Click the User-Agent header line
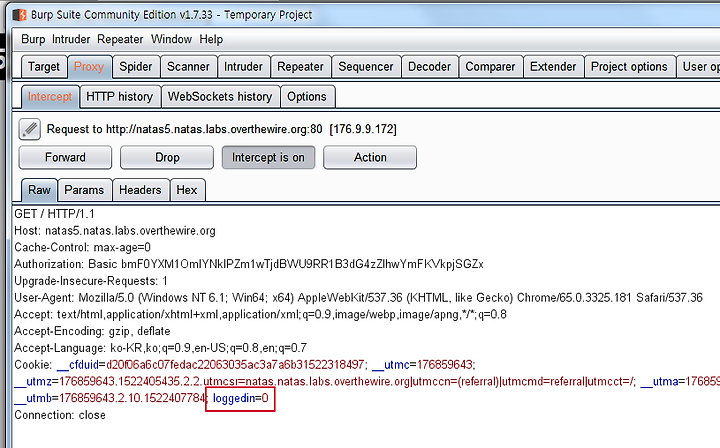720x448 pixels. coord(358,297)
